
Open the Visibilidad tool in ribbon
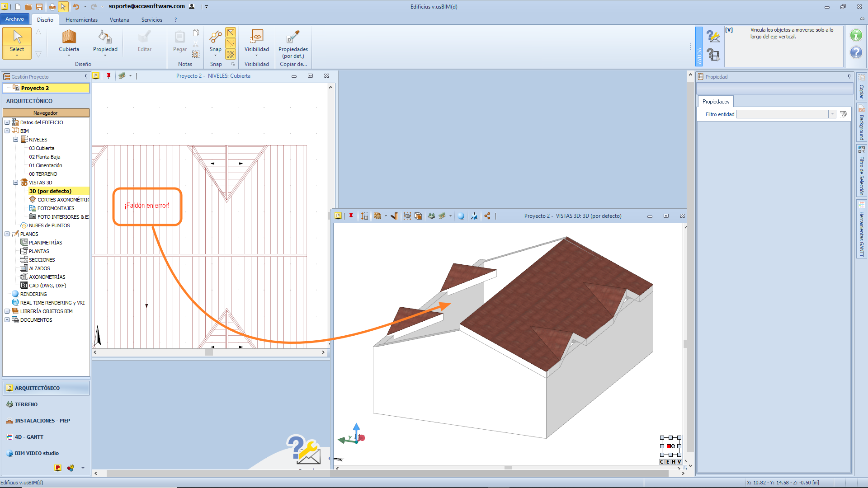click(256, 37)
